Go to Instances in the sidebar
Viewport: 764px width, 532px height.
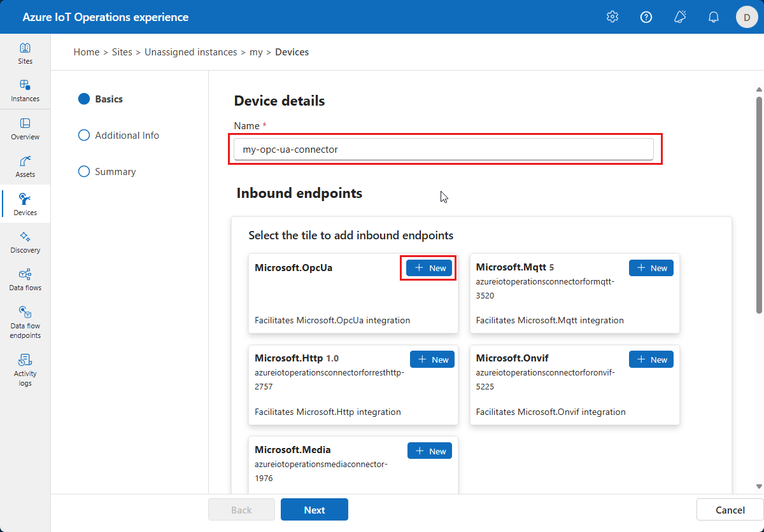pos(25,90)
